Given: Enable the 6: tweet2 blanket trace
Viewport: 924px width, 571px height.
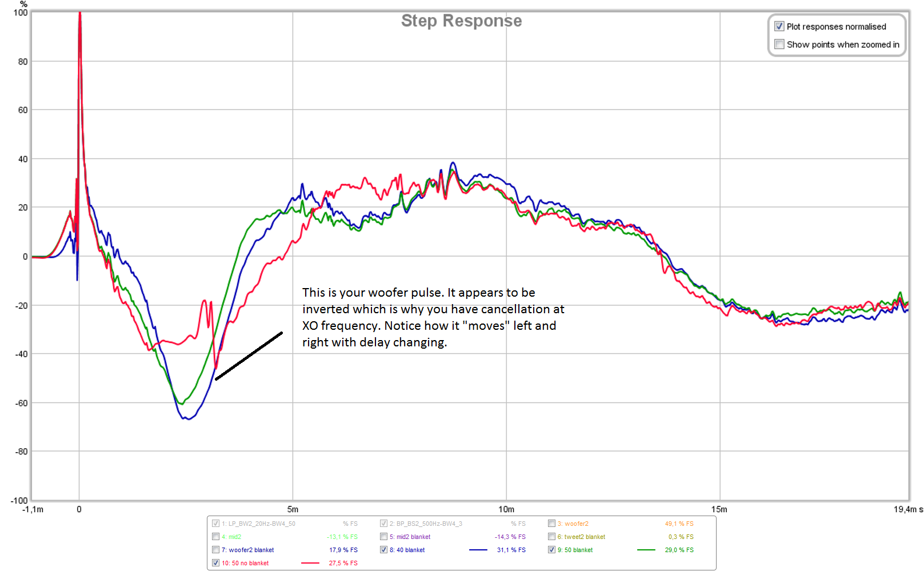Looking at the screenshot, I should tap(551, 536).
